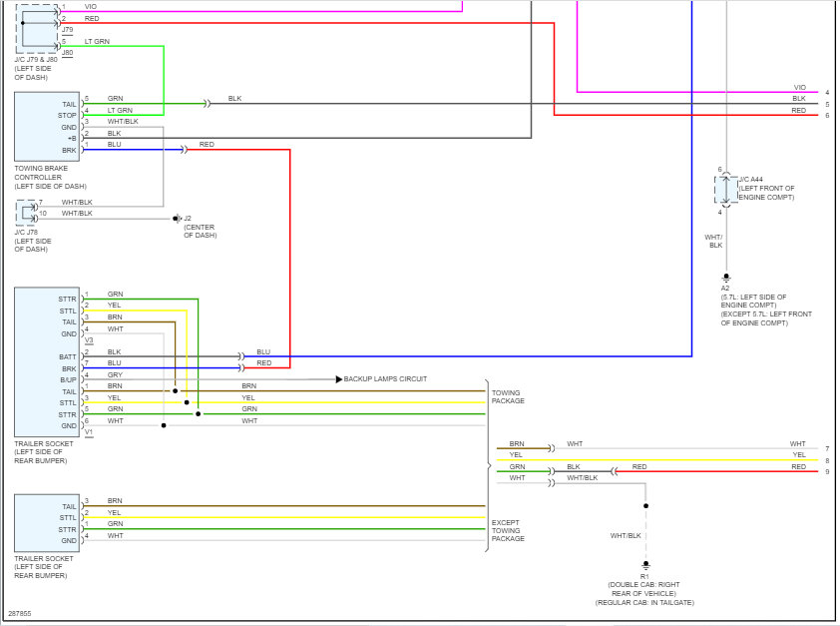Click continuation pin 9 at right edge
This screenshot has width=840, height=626.
click(x=827, y=472)
